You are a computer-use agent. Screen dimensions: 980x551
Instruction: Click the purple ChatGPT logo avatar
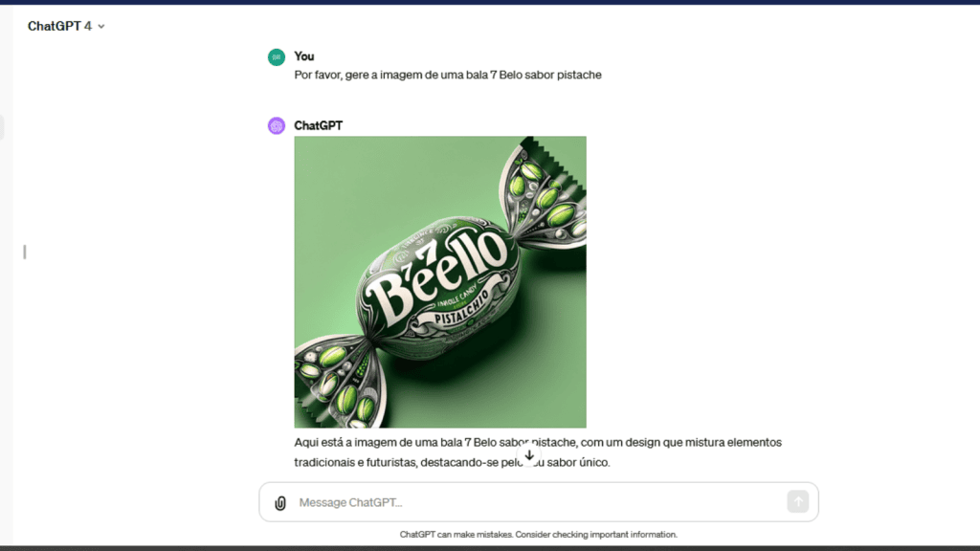[277, 125]
